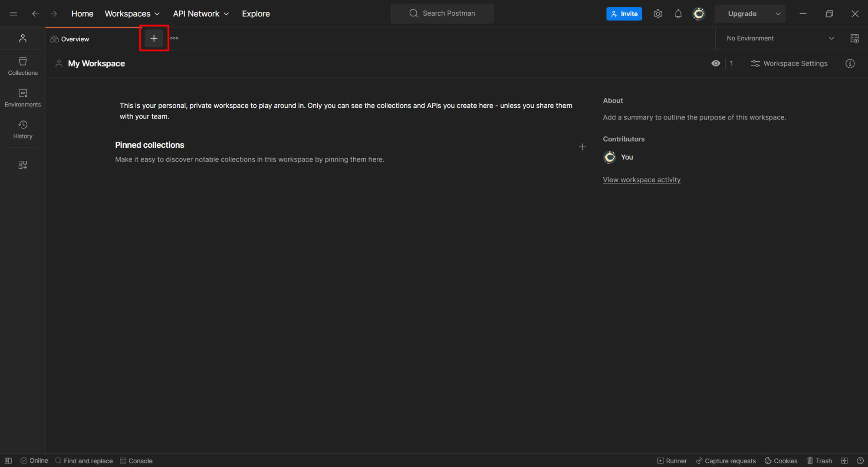Toggle the sidebar from status bar icon
Viewport: 868px width, 467px height.
click(x=8, y=460)
